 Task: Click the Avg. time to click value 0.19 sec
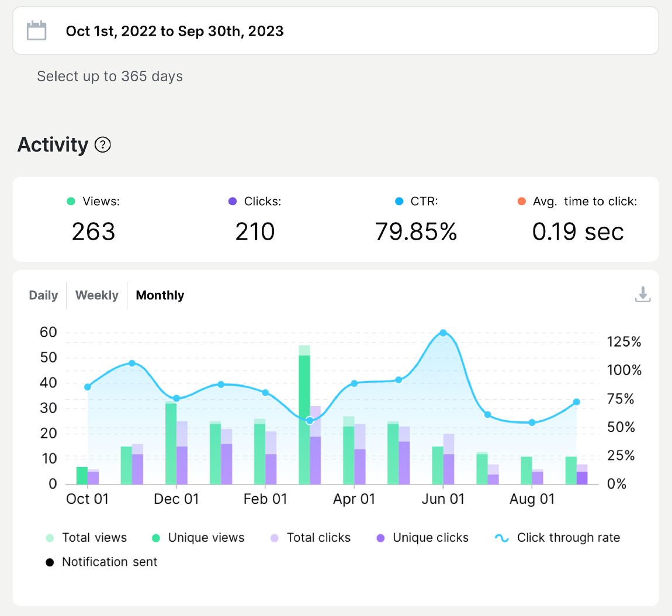tap(578, 232)
